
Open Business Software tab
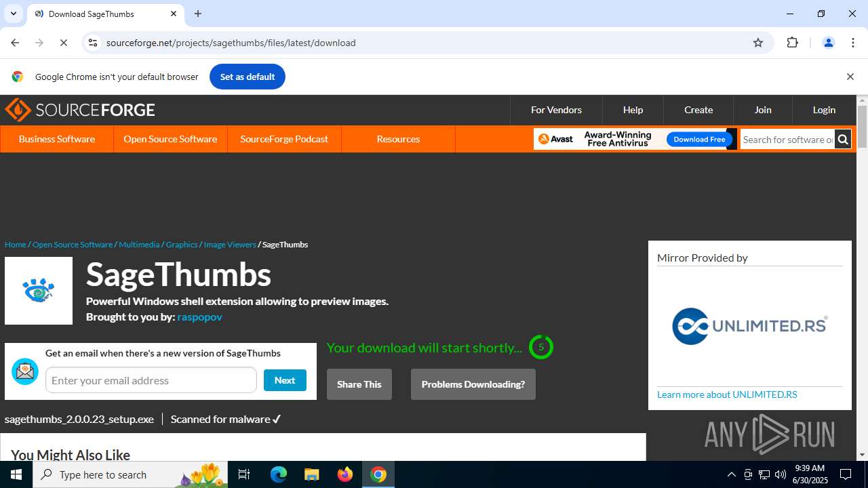click(x=57, y=139)
